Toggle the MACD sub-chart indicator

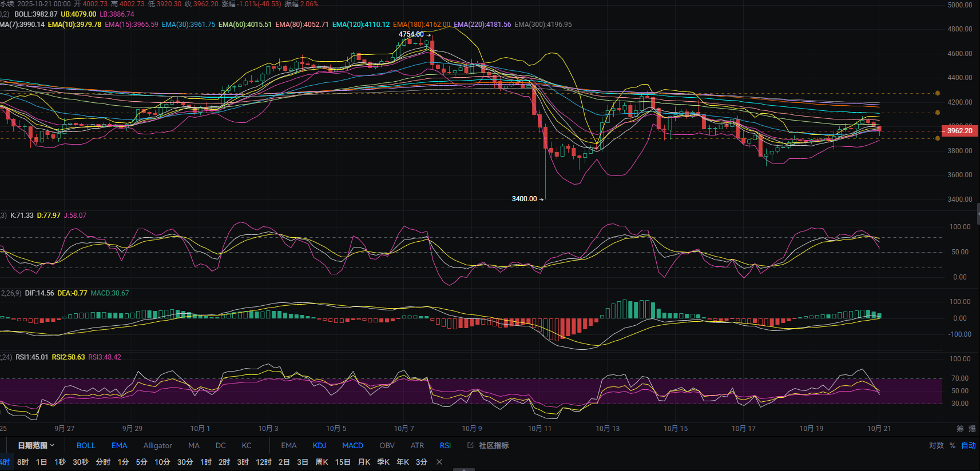point(352,445)
